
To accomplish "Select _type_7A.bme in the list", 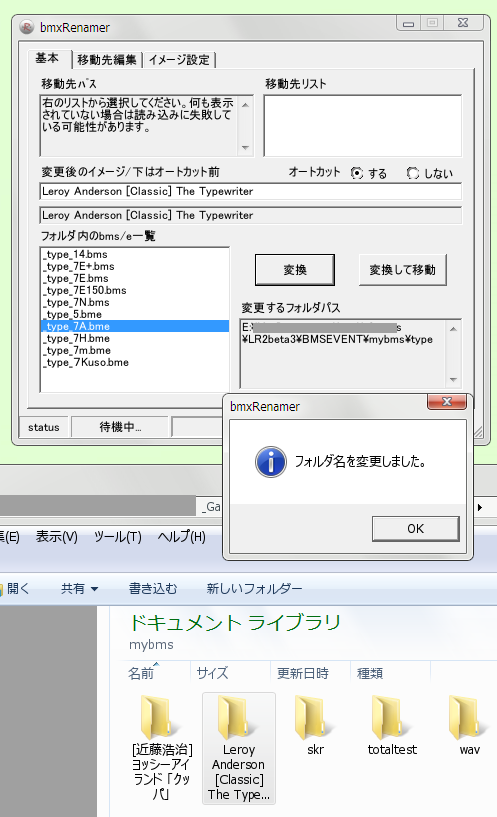I will [135, 326].
